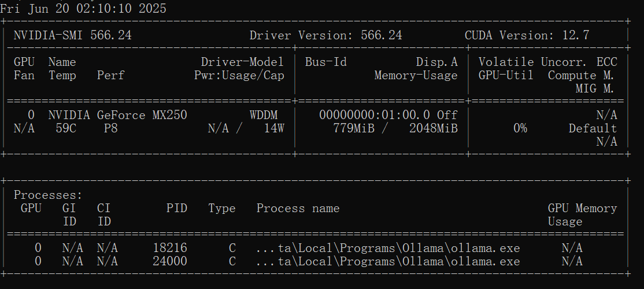Viewport: 644px width, 289px height.
Task: Click the timestamp Fri Jun 20 02:10:10 2025
Action: [83, 8]
